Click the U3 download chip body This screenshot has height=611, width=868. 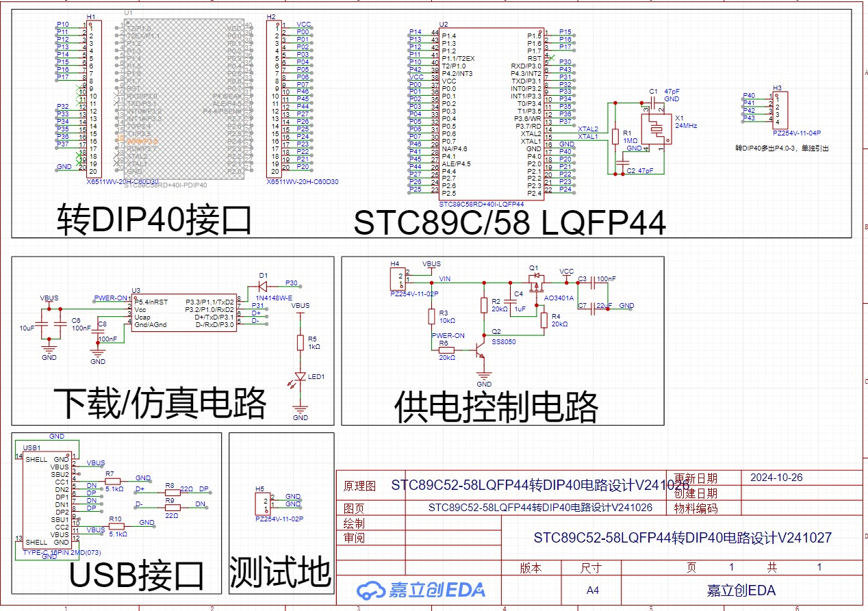(x=183, y=313)
